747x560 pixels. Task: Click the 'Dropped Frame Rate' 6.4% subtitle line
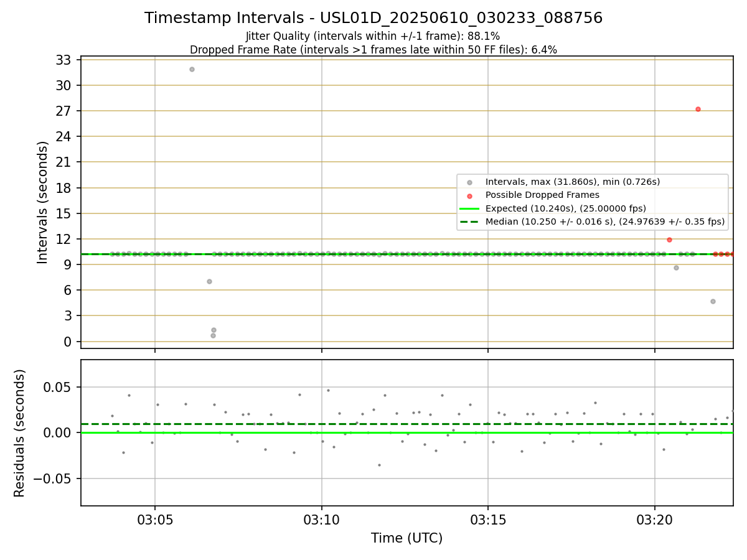coord(374,49)
